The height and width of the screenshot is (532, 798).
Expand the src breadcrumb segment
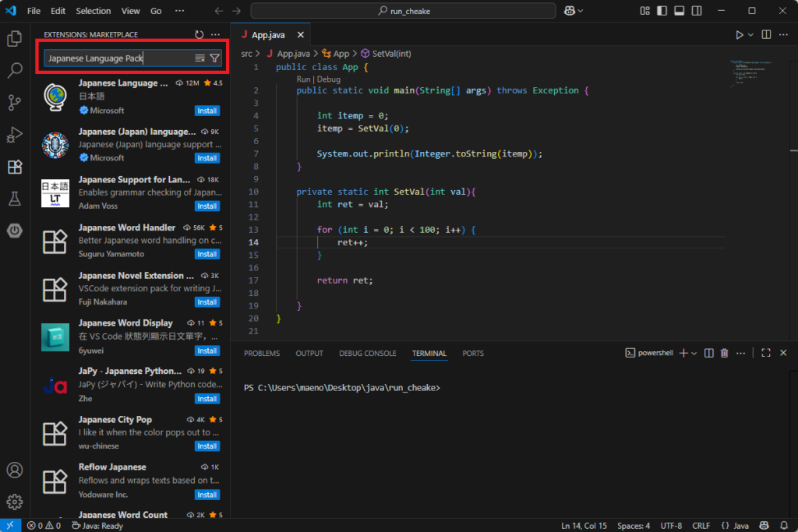(x=246, y=54)
